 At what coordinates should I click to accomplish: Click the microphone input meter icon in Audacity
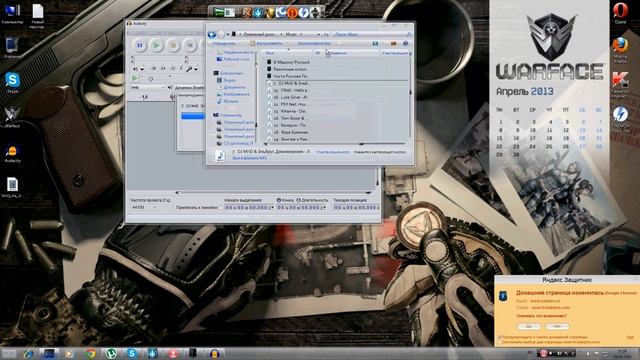coord(189,69)
